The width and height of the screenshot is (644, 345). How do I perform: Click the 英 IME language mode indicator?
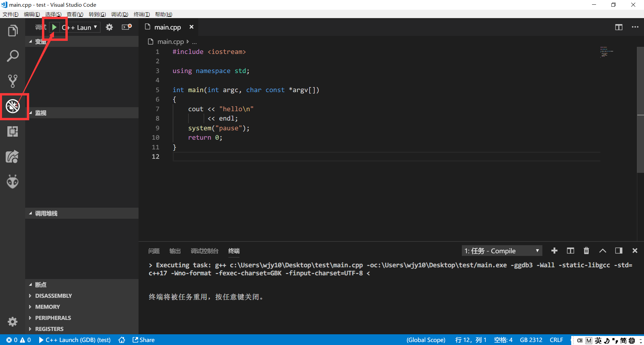point(598,340)
